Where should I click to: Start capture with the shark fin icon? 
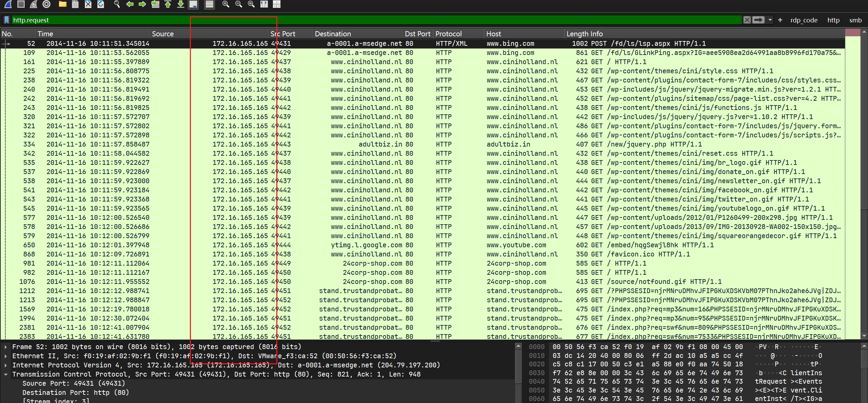(x=8, y=4)
